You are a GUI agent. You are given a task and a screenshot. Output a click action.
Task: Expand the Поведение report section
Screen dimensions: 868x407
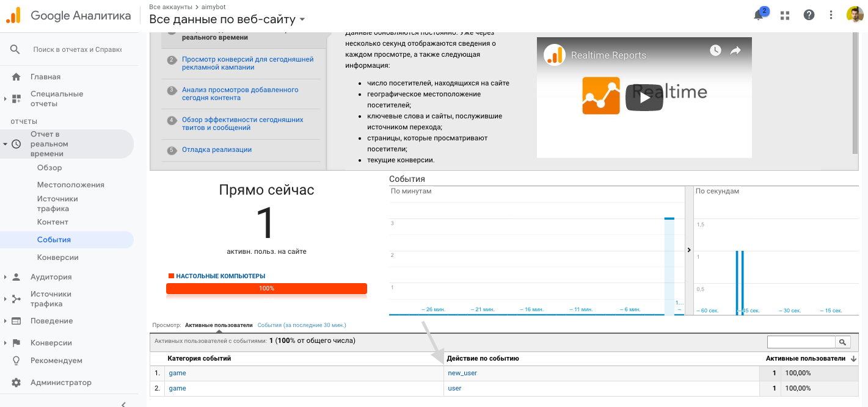(51, 321)
